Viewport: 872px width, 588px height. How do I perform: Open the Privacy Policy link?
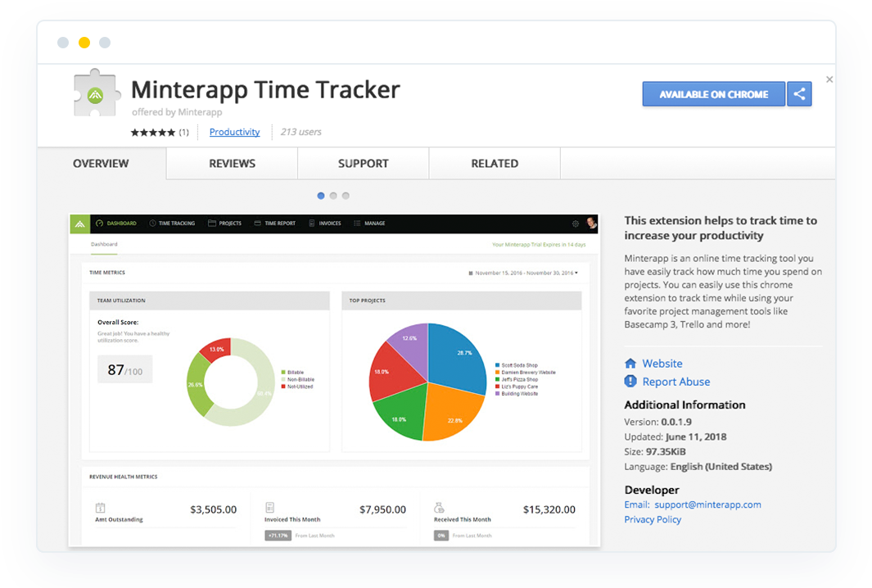(653, 519)
